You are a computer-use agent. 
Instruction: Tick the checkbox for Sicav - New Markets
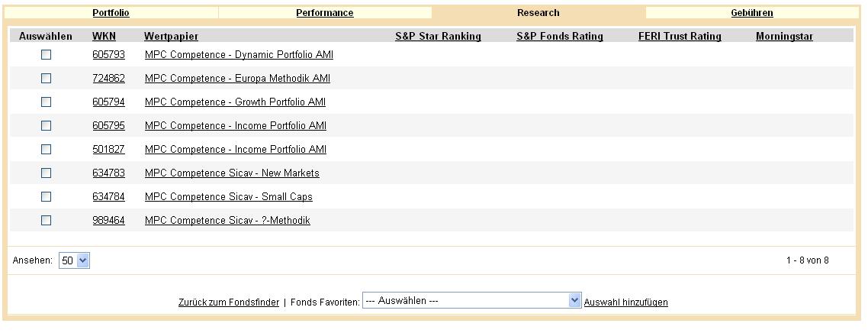click(x=46, y=173)
